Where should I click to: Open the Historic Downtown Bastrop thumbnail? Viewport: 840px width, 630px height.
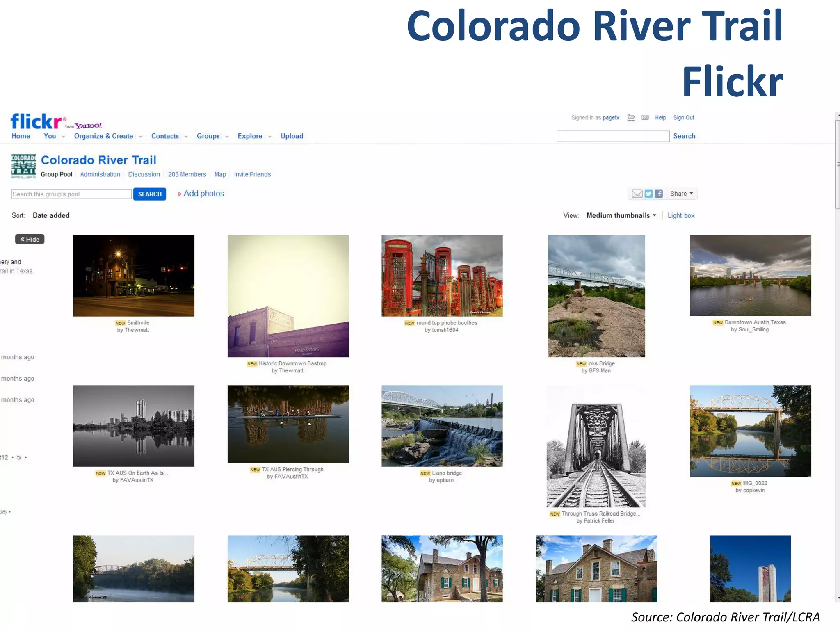pyautogui.click(x=288, y=296)
